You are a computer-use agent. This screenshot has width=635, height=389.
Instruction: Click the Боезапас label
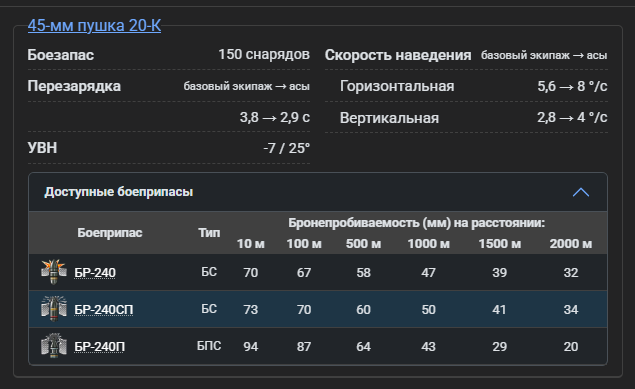click(x=61, y=55)
